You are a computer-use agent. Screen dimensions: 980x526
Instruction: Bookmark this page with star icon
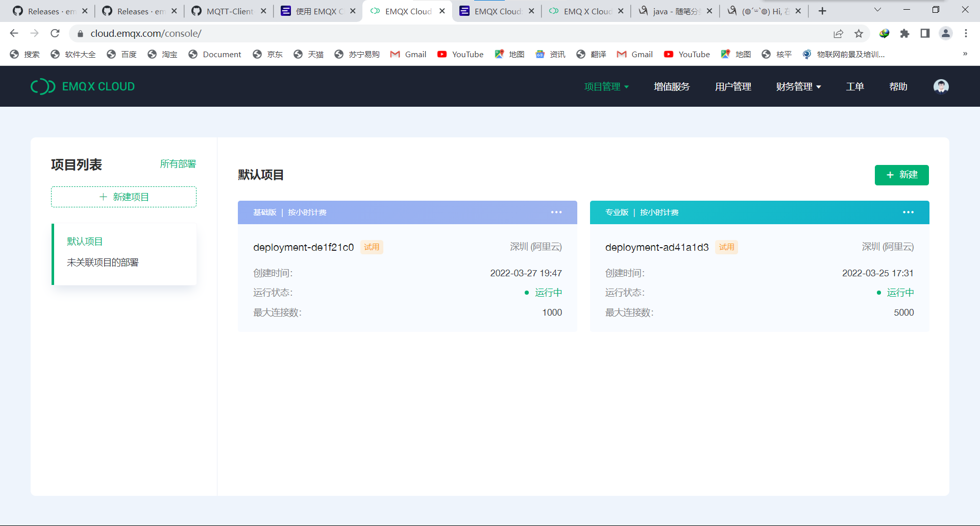pos(859,33)
